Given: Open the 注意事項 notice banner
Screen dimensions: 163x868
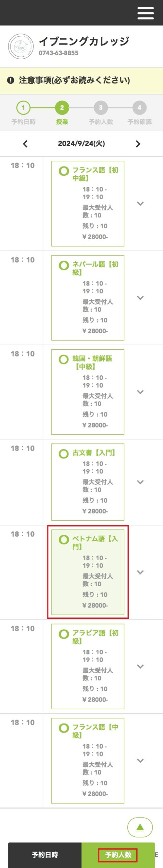Looking at the screenshot, I should click(81, 81).
